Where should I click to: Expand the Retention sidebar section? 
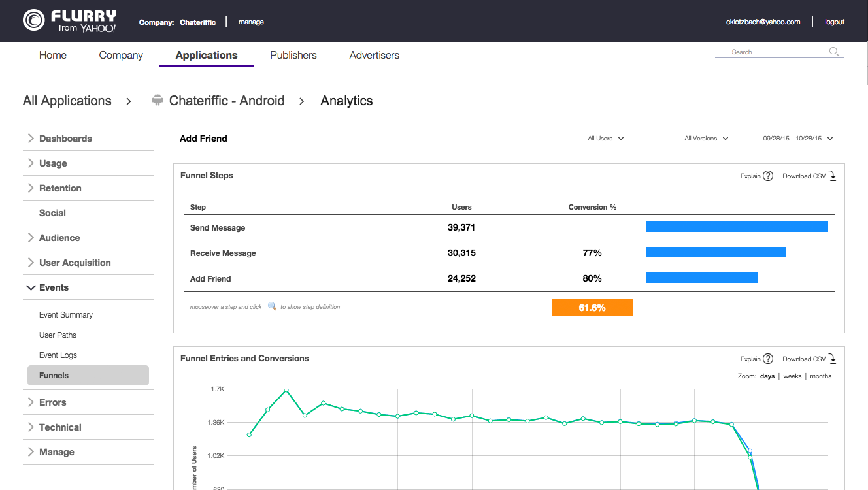point(60,188)
